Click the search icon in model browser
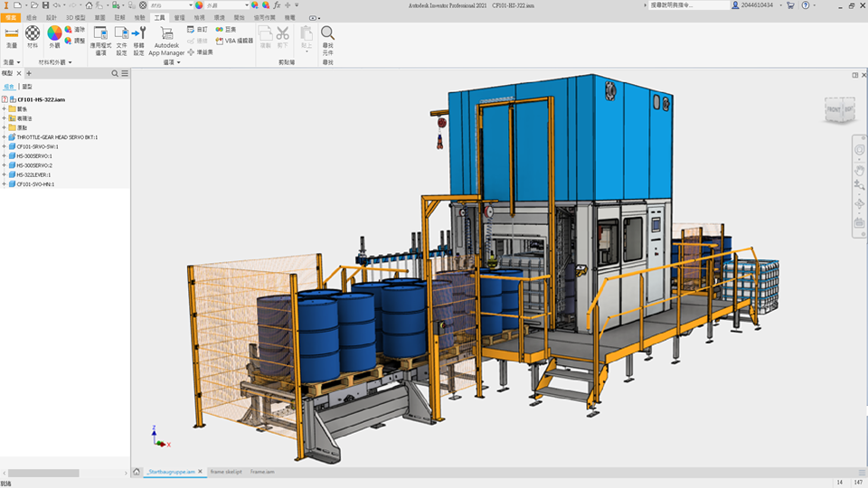 (115, 73)
